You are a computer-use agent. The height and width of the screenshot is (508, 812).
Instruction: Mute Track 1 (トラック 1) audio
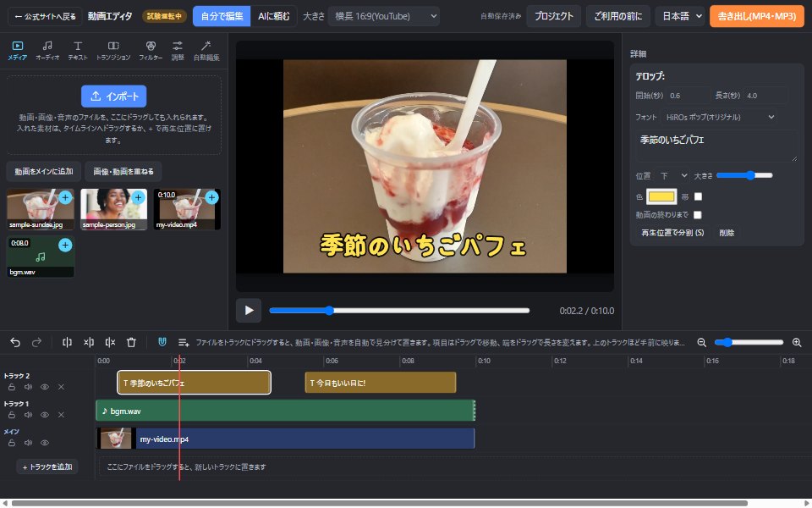[x=28, y=415]
